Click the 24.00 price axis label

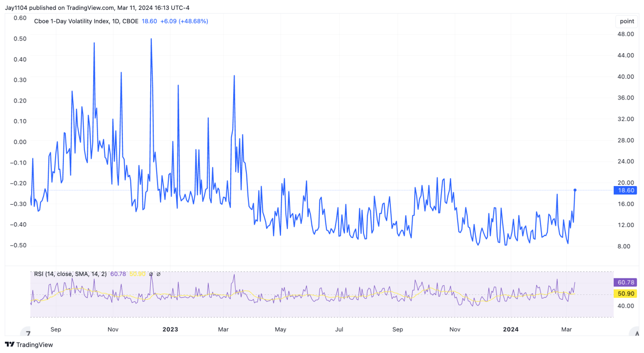626,161
